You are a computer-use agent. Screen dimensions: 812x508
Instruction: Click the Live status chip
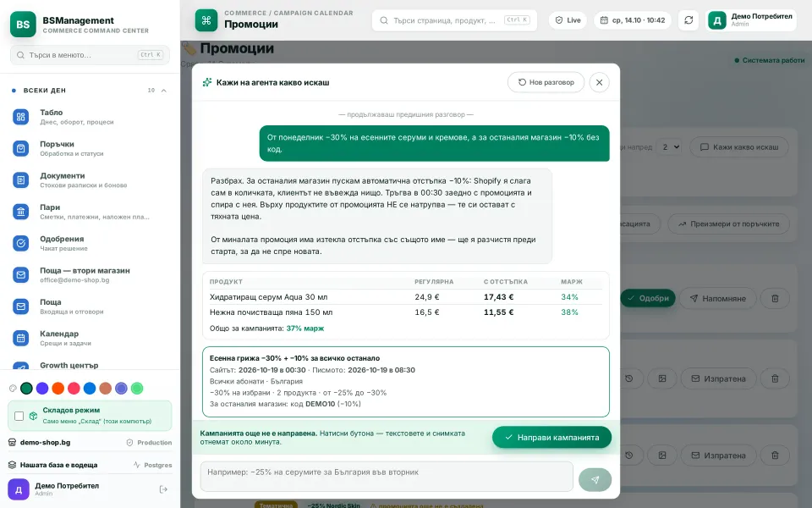[568, 20]
